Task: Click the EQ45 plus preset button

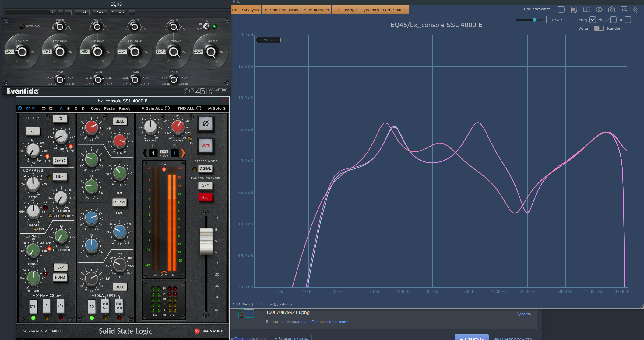Action: pyautogui.click(x=68, y=12)
